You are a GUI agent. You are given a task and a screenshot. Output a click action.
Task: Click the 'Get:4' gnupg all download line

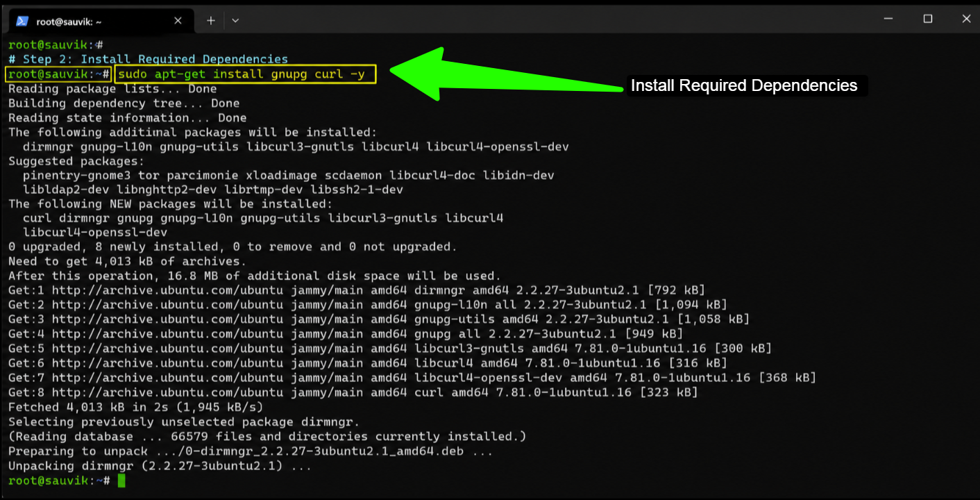coord(346,334)
